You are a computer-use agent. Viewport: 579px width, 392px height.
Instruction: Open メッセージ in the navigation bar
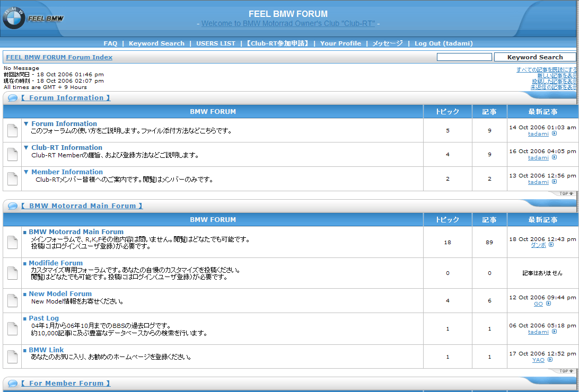pyautogui.click(x=388, y=43)
